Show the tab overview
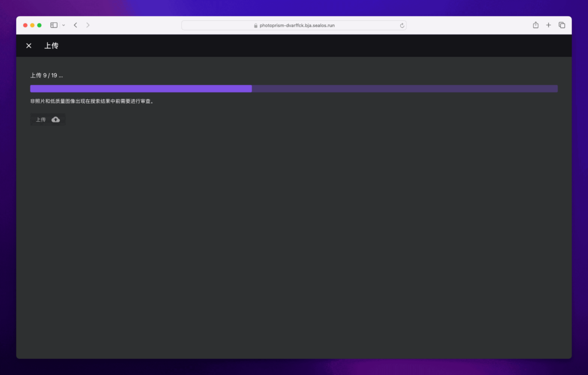 (x=562, y=25)
